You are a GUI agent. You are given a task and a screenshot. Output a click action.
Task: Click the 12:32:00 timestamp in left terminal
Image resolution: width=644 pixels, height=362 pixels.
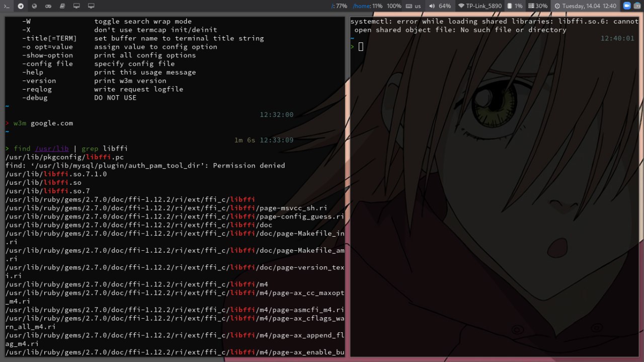(x=277, y=115)
